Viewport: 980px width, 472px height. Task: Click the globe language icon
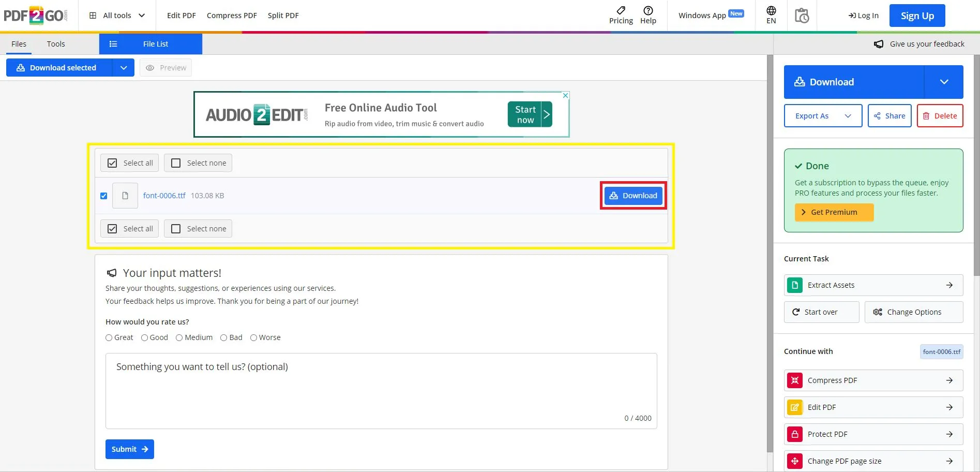pos(771,11)
